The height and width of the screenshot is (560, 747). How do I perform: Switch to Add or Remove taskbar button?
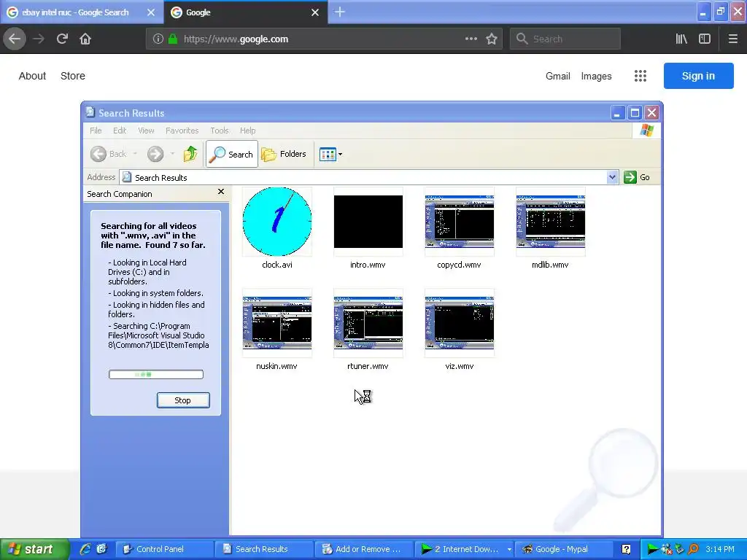click(363, 549)
